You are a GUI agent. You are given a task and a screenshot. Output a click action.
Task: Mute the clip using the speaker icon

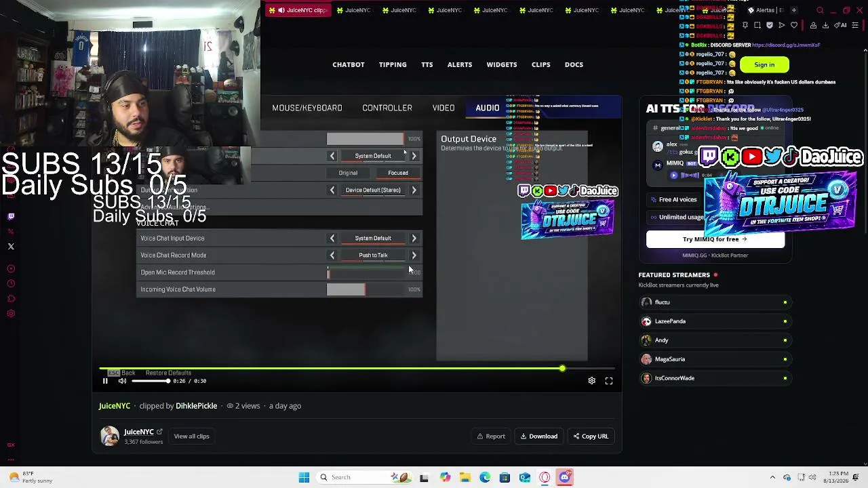(x=122, y=381)
